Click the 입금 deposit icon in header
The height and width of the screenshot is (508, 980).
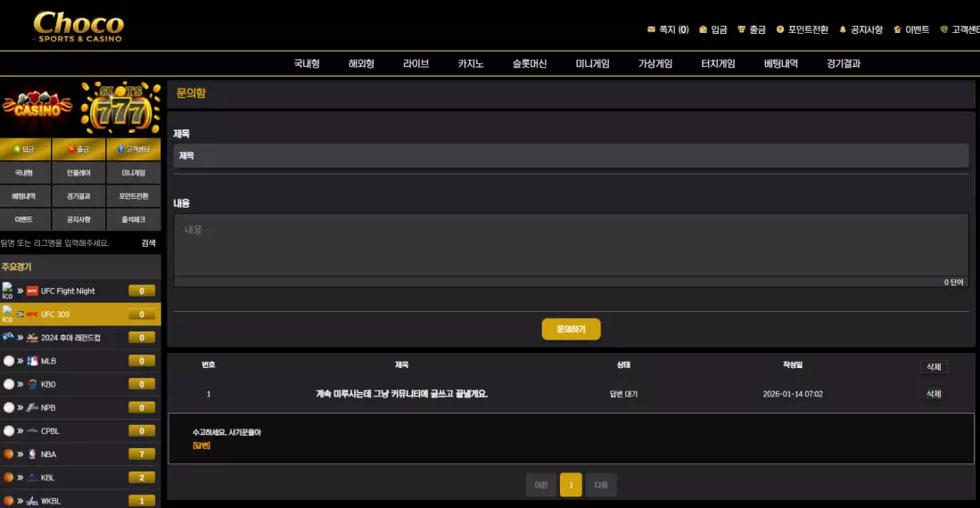pyautogui.click(x=703, y=29)
